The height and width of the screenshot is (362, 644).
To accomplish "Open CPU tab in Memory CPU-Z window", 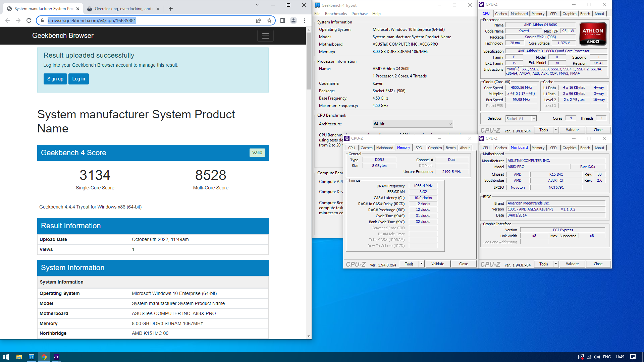I will tap(352, 148).
